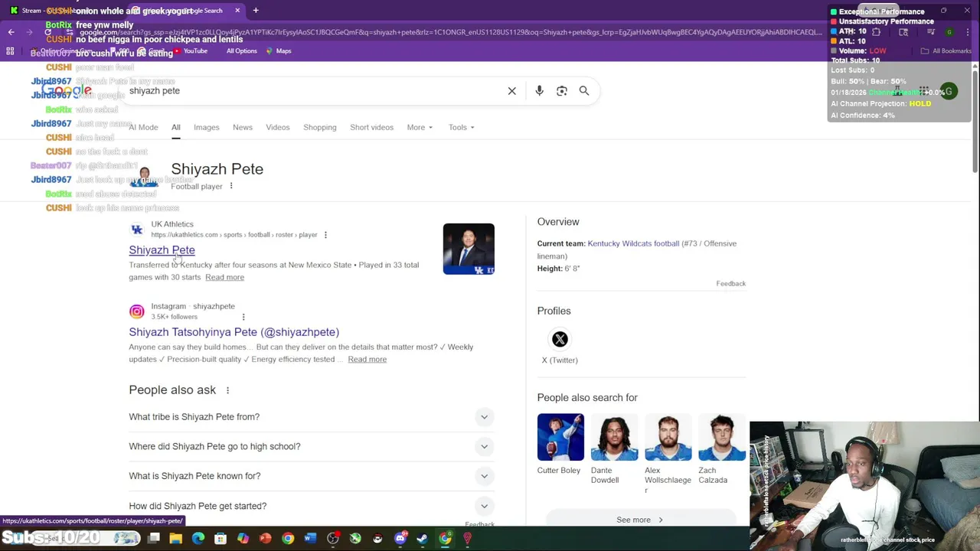Select the Shopping search tab
This screenshot has height=551, width=980.
pos(320,127)
